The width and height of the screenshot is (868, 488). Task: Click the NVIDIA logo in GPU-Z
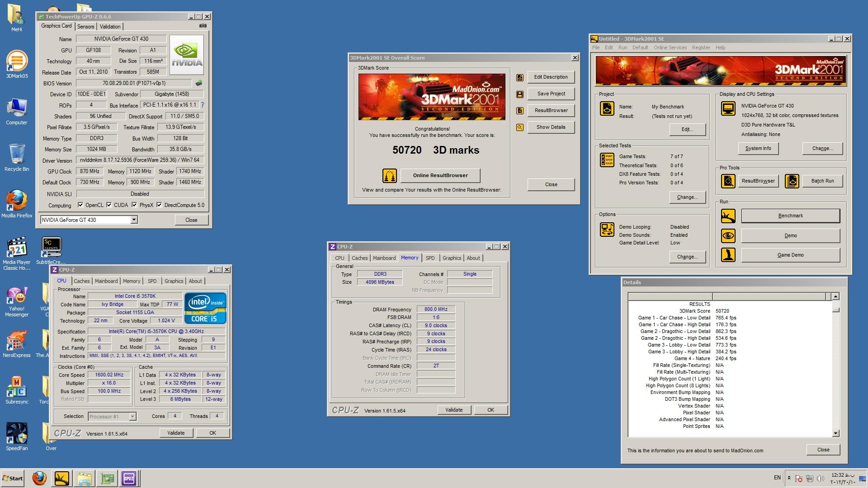tap(187, 55)
